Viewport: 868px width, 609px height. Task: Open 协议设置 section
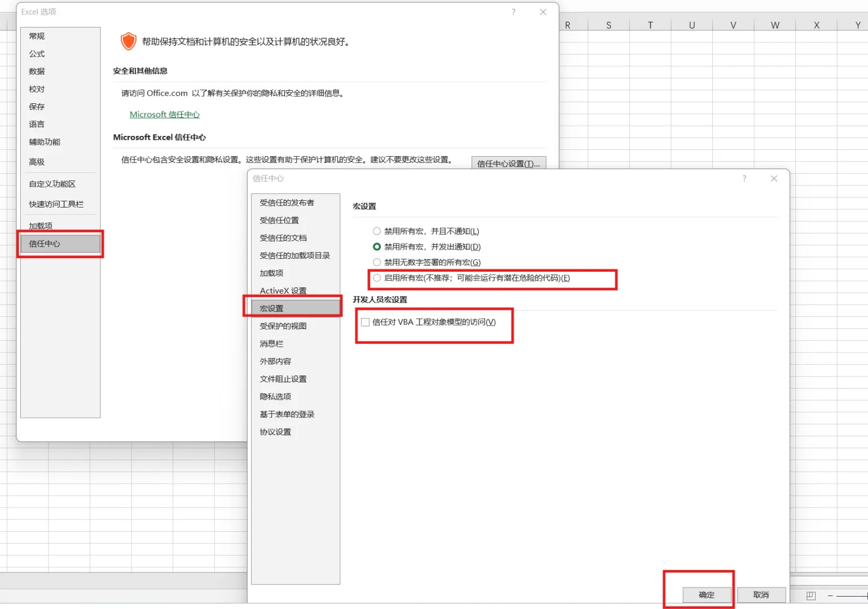tap(296, 432)
